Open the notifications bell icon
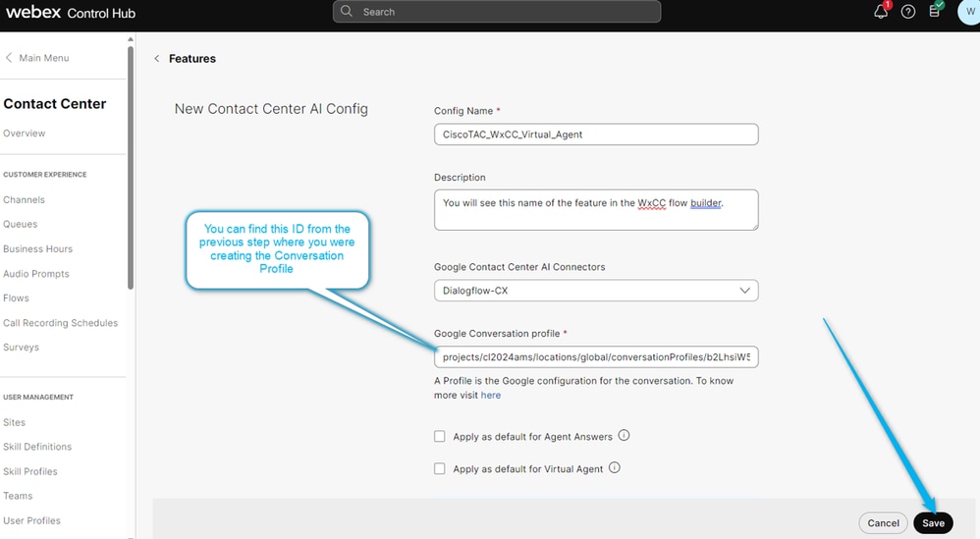The image size is (980, 539). coord(881,11)
